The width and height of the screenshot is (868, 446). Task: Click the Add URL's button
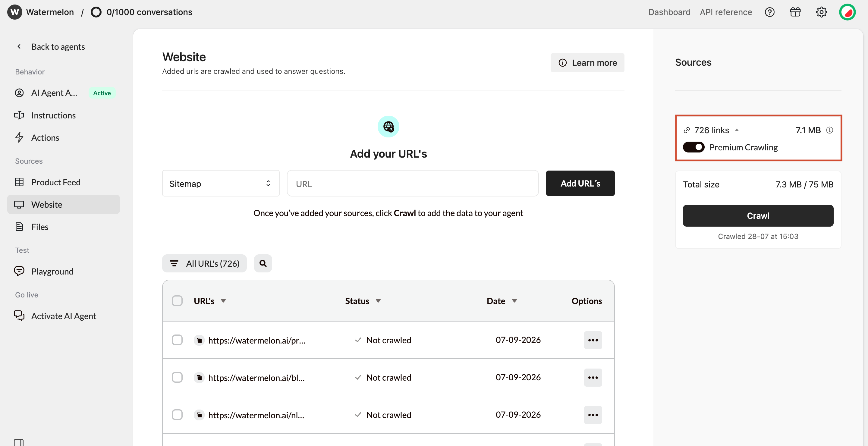tap(580, 183)
